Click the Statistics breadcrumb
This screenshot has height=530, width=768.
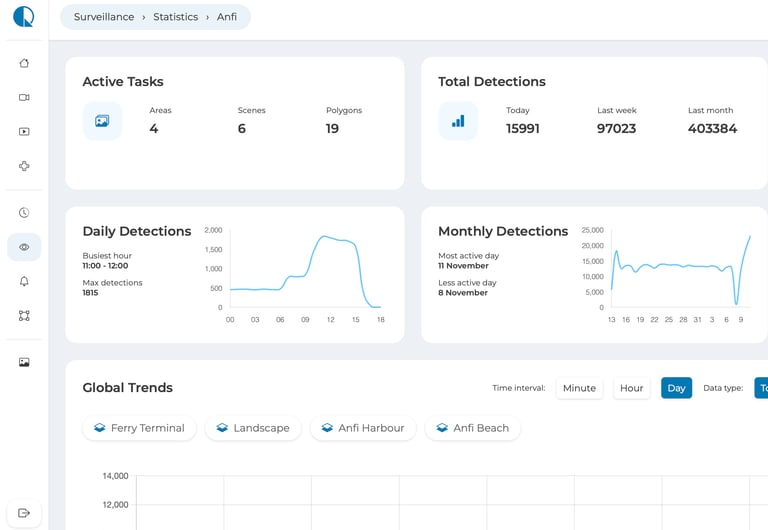[x=175, y=17]
